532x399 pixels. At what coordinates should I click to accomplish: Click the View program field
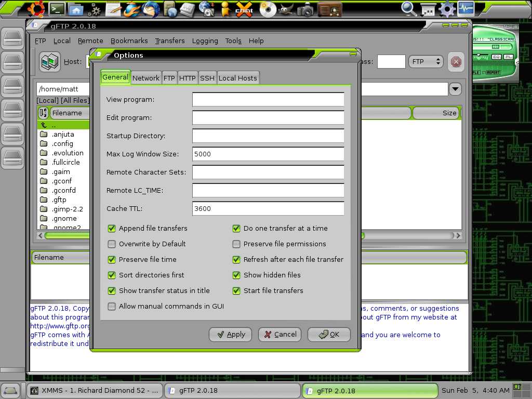pos(268,99)
